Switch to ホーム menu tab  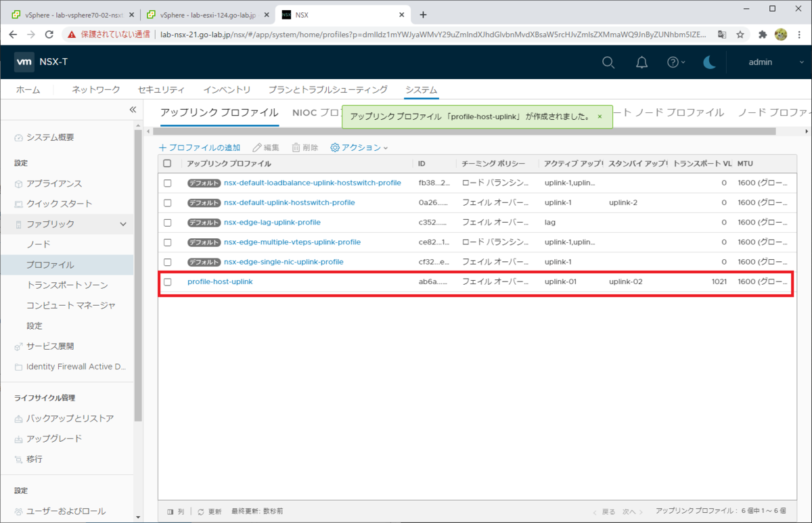click(x=28, y=89)
